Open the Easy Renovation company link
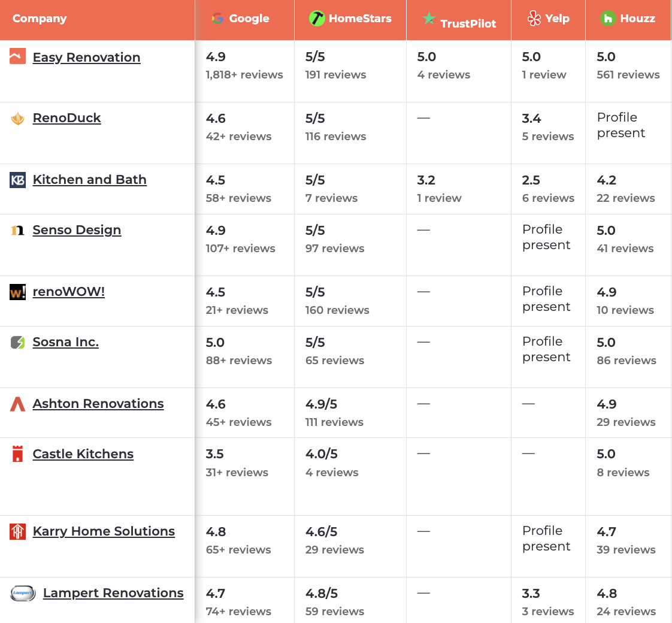This screenshot has height=623, width=672. coord(86,58)
